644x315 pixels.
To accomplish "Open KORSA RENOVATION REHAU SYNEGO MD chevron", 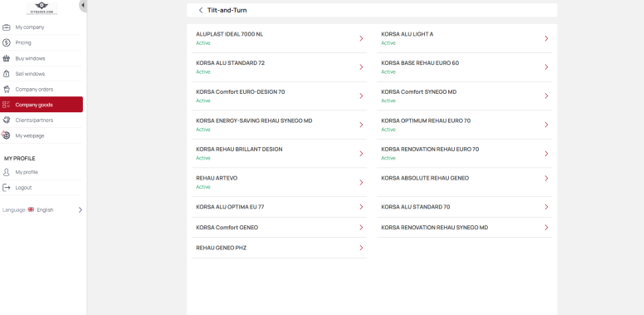I will click(x=547, y=228).
